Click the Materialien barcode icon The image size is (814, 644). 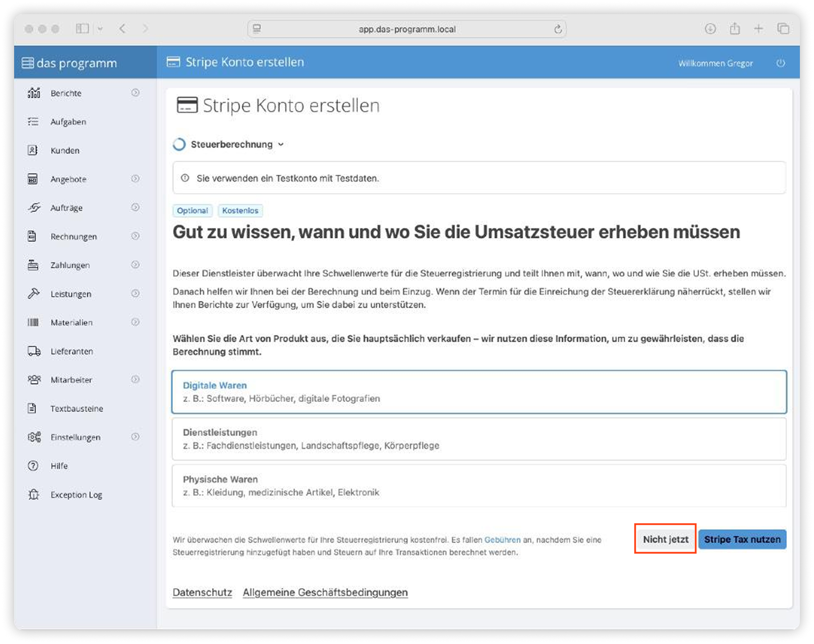point(33,322)
